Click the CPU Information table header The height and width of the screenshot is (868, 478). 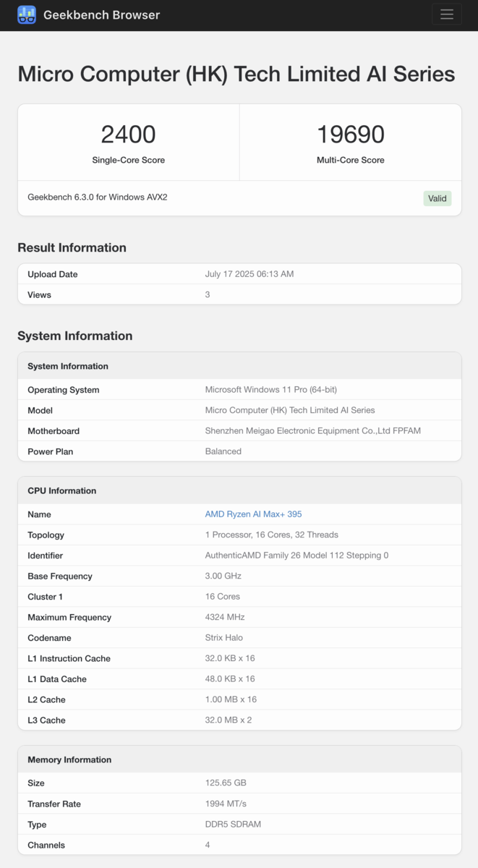click(239, 490)
